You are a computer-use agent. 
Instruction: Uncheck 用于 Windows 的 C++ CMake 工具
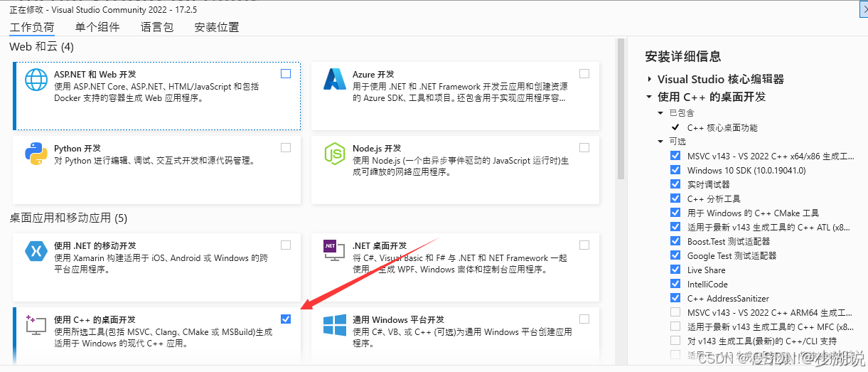coord(675,213)
